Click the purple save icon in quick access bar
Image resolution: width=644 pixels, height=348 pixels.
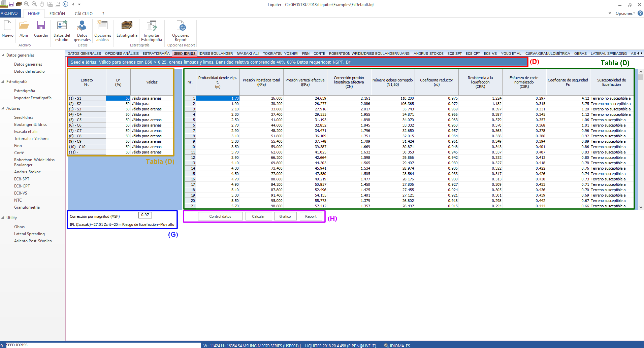point(11,4)
